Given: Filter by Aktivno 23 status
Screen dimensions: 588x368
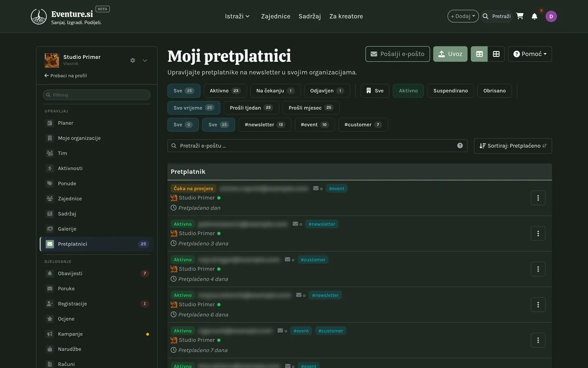Looking at the screenshot, I should [x=225, y=91].
